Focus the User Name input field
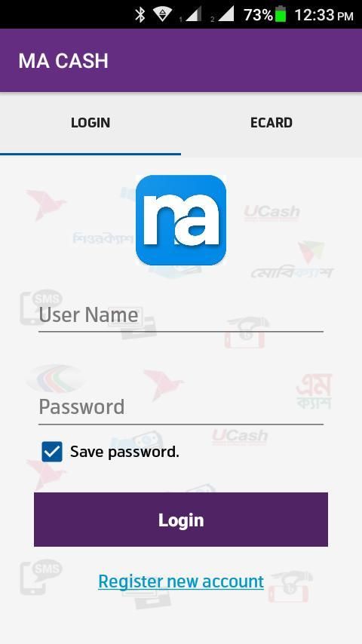Viewport: 362px width, 644px height. point(181,315)
